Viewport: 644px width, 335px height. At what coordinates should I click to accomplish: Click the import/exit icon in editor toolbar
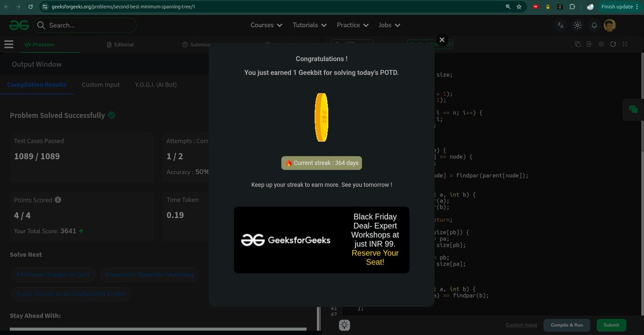point(589,44)
